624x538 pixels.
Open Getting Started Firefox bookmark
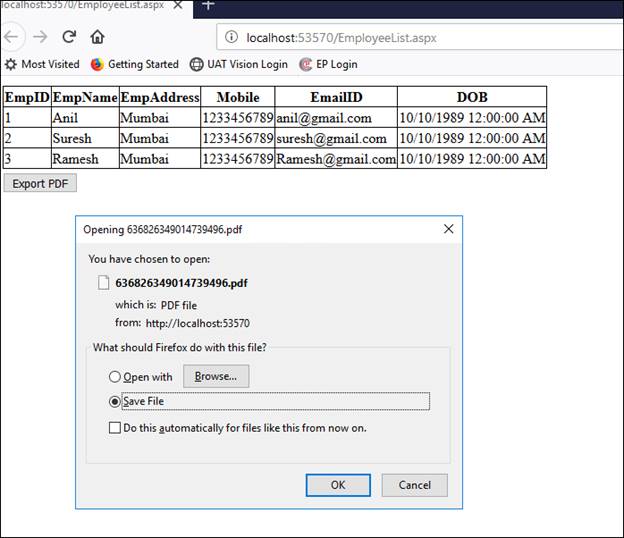(x=135, y=64)
